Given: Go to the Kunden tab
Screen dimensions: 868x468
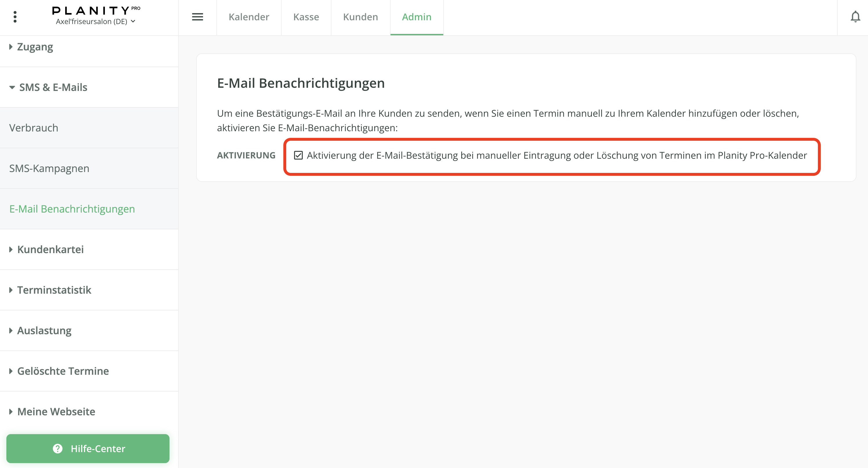Looking at the screenshot, I should click(x=360, y=17).
